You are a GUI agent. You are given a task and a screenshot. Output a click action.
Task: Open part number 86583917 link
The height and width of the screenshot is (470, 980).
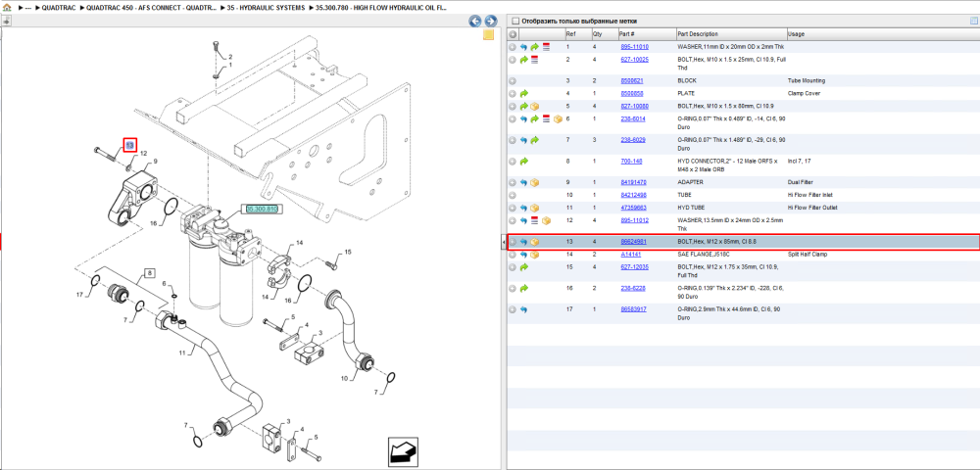pos(633,309)
